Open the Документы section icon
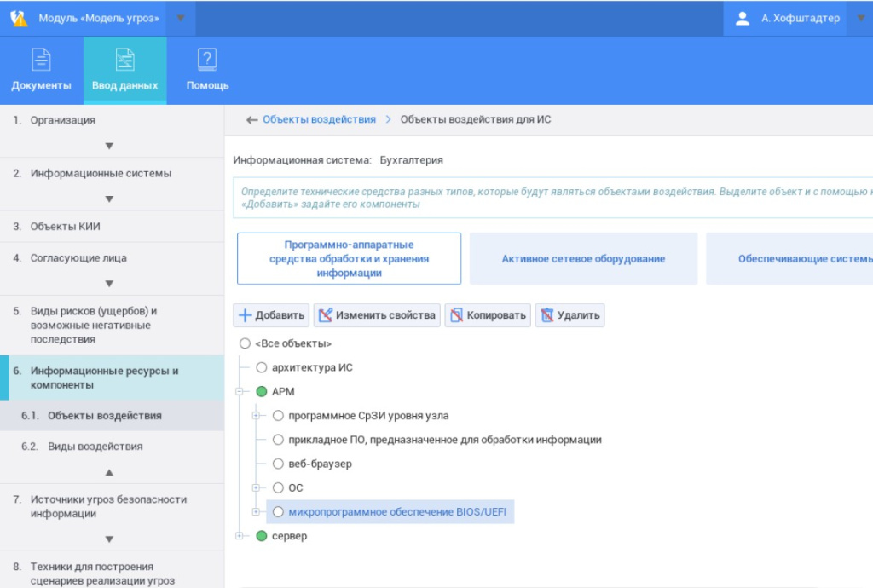Image resolution: width=873 pixels, height=588 pixels. pyautogui.click(x=41, y=59)
